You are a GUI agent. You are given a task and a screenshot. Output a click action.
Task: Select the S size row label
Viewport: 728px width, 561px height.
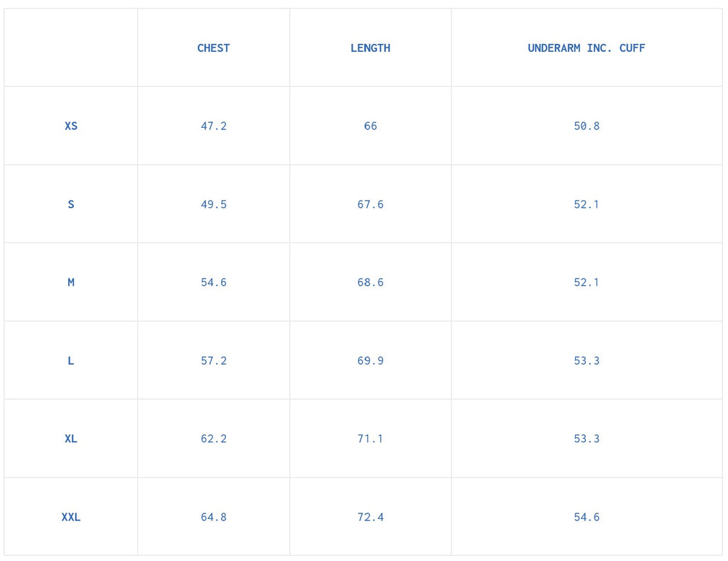coord(71,204)
